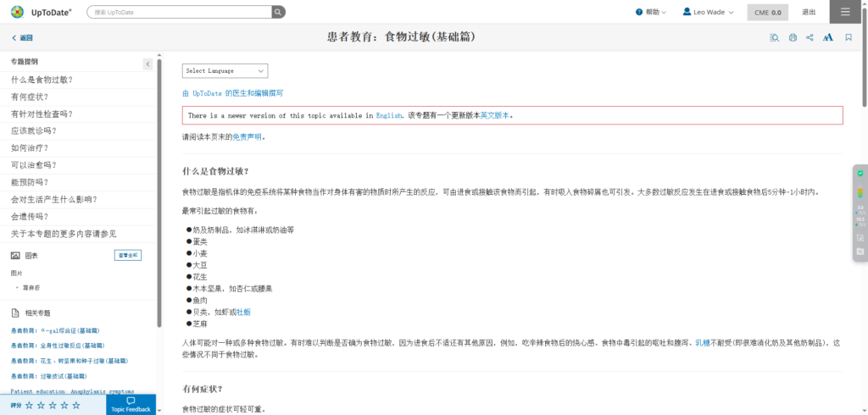The image size is (868, 415).
Task: Open the Leo Wade account menu
Action: click(709, 12)
